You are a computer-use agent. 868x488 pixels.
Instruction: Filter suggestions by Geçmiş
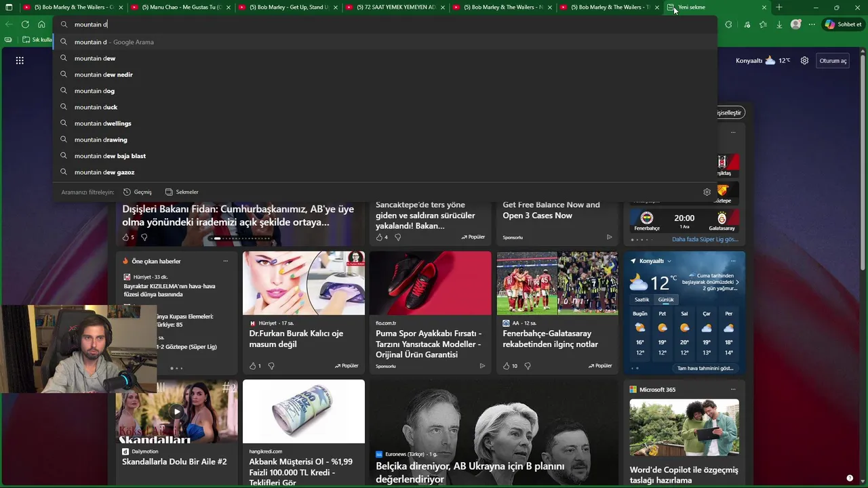[x=138, y=192]
